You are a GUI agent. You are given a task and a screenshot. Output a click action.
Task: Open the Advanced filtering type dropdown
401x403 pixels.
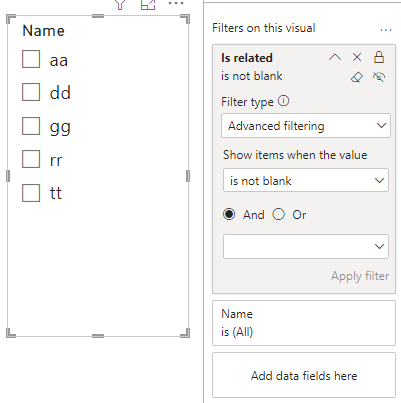pos(306,126)
